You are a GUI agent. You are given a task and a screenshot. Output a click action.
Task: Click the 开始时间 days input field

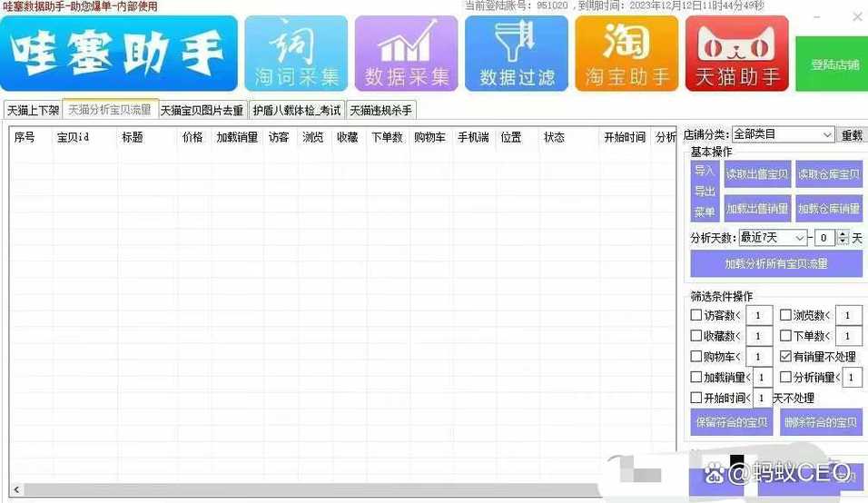762,398
